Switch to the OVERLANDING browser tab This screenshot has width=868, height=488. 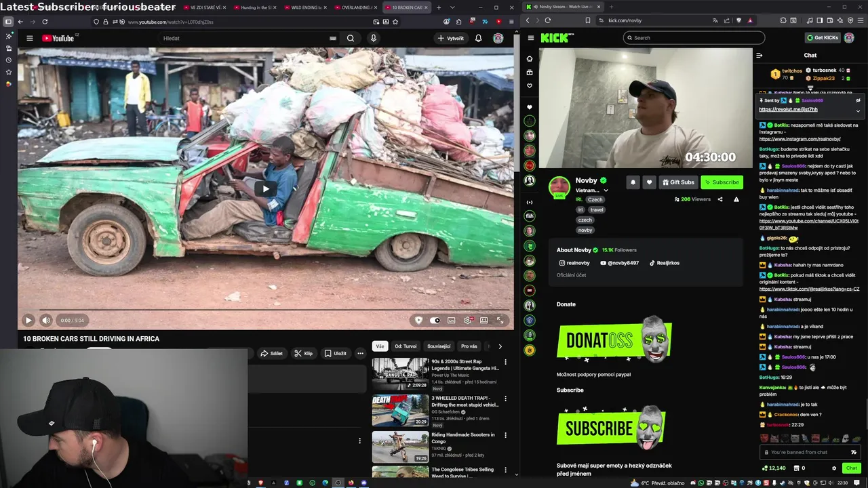pyautogui.click(x=355, y=7)
